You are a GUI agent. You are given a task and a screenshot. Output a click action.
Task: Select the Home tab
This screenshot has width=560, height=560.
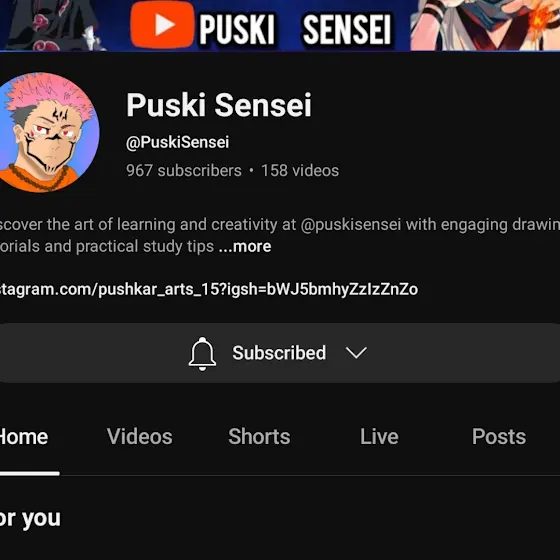click(24, 436)
